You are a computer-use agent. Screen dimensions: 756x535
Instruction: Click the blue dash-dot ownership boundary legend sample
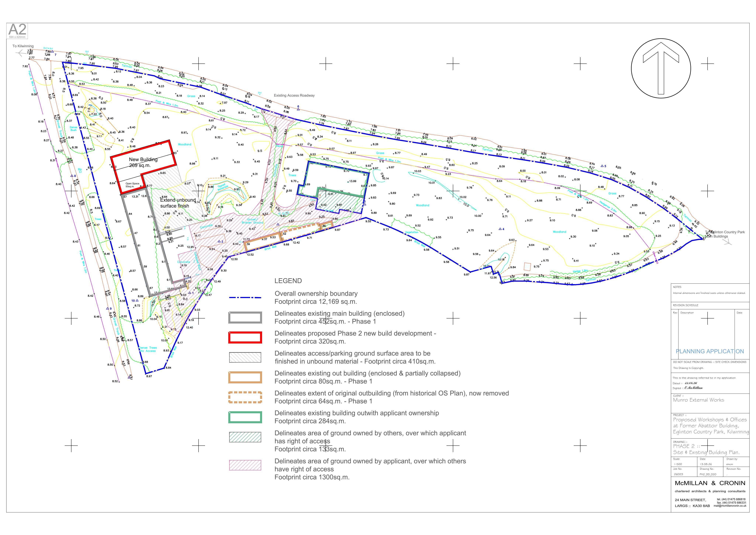[245, 298]
